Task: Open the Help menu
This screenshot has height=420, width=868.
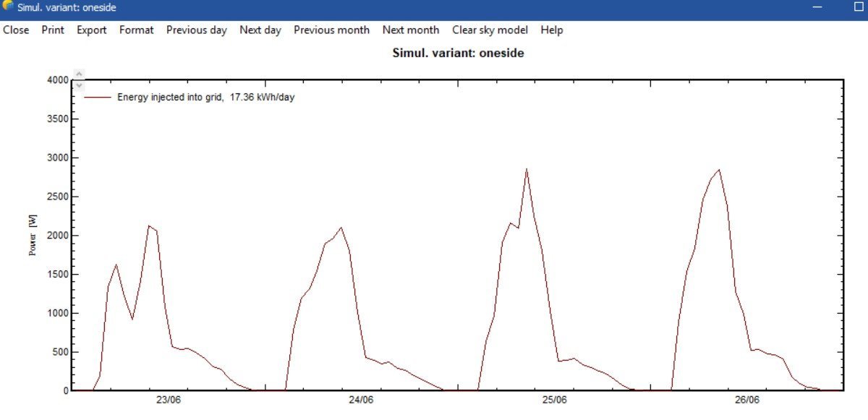Action: pos(551,30)
